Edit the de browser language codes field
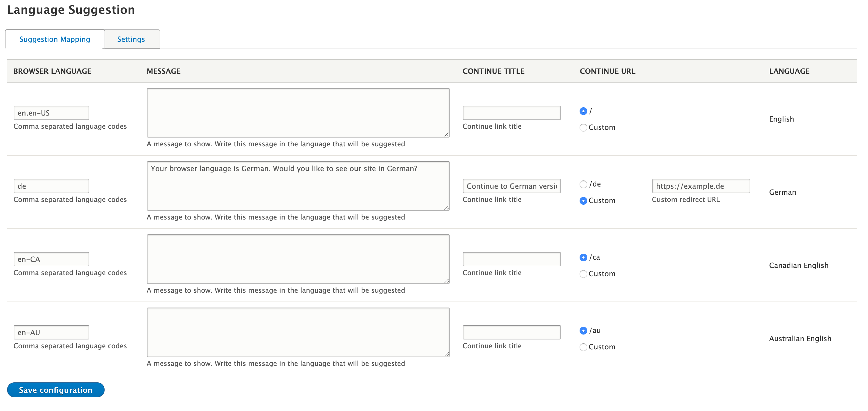The width and height of the screenshot is (868, 411). point(51,186)
